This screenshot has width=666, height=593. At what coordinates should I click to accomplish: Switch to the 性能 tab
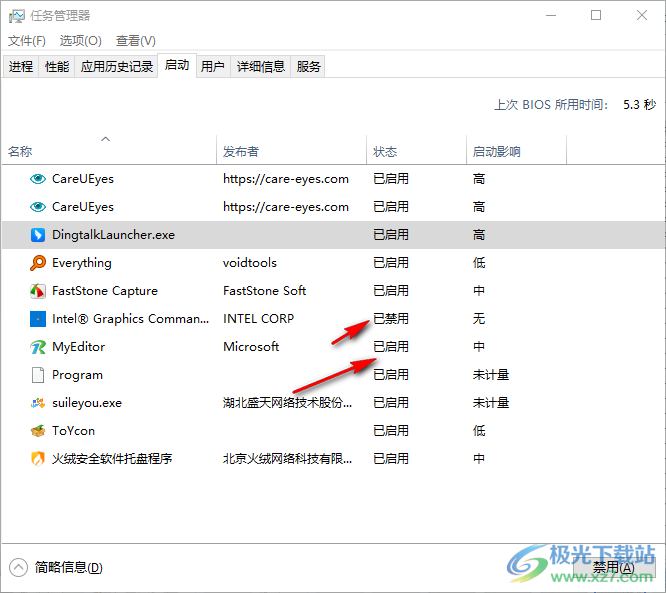[57, 66]
